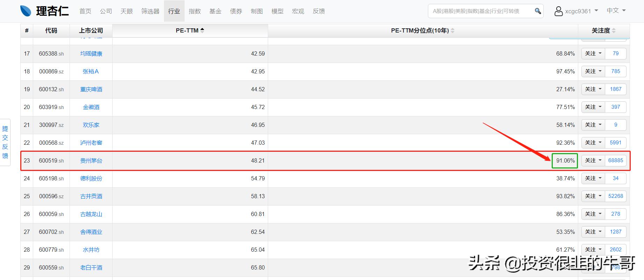Sort by PE-TTM分位点(10年) column arrows
Screen dimensions: 644x280
click(452, 30)
